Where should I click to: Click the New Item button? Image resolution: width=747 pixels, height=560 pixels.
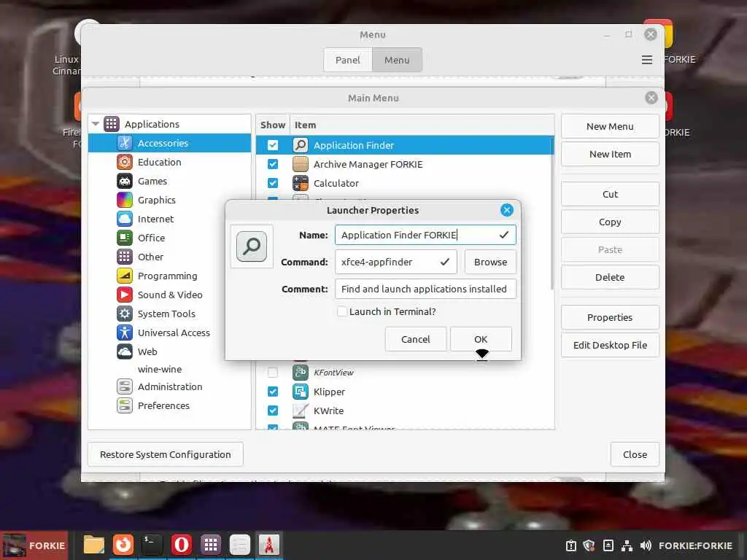pos(610,154)
